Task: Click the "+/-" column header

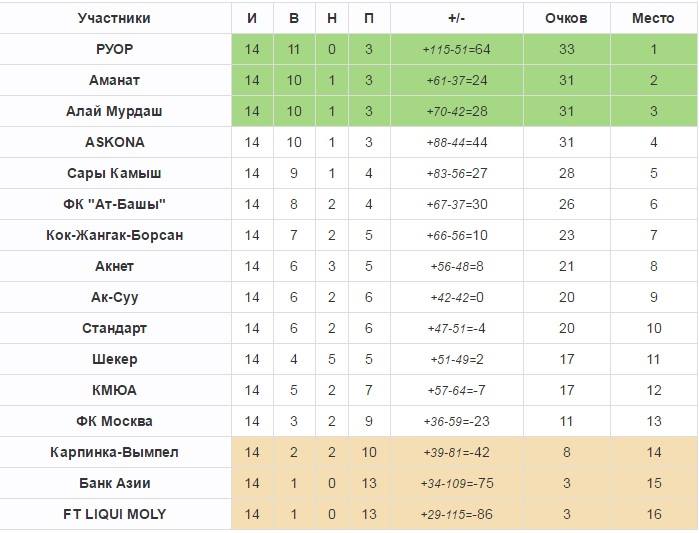Action: click(458, 18)
